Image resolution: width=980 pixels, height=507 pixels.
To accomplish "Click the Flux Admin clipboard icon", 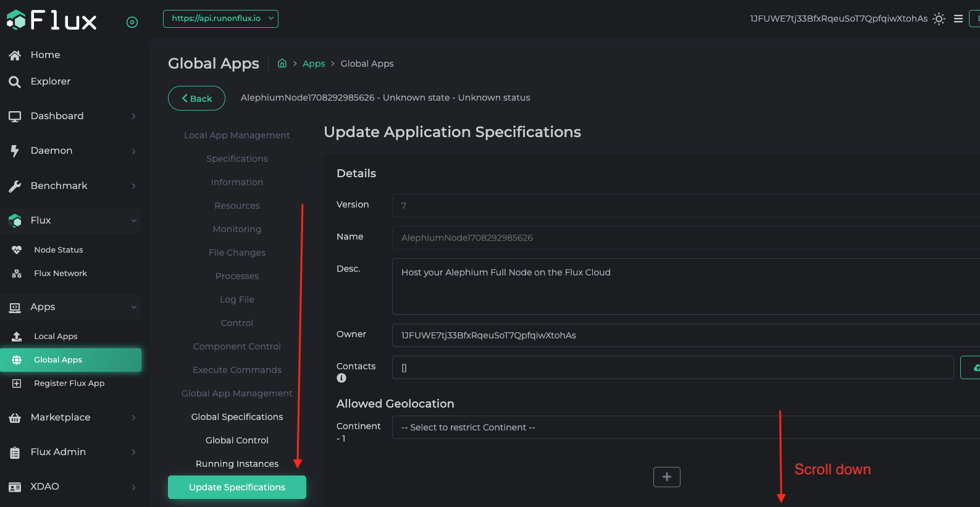I will click(x=15, y=453).
